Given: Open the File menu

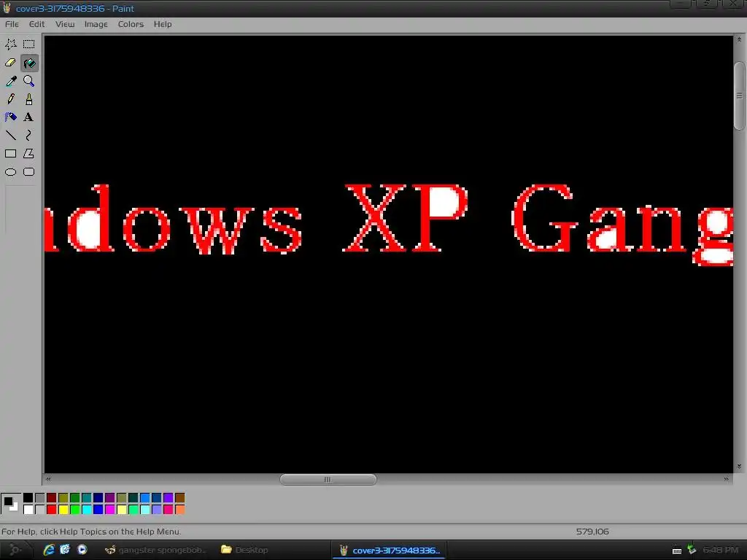Looking at the screenshot, I should pyautogui.click(x=12, y=24).
